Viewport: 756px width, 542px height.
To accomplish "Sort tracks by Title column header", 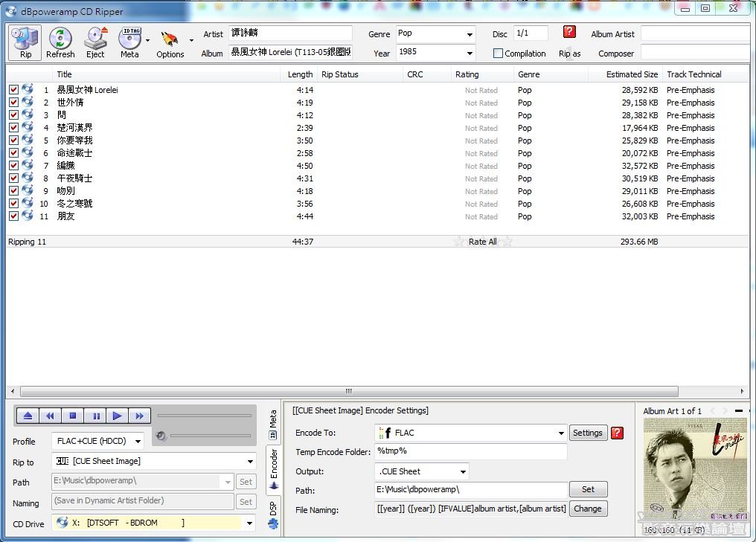I will [165, 74].
